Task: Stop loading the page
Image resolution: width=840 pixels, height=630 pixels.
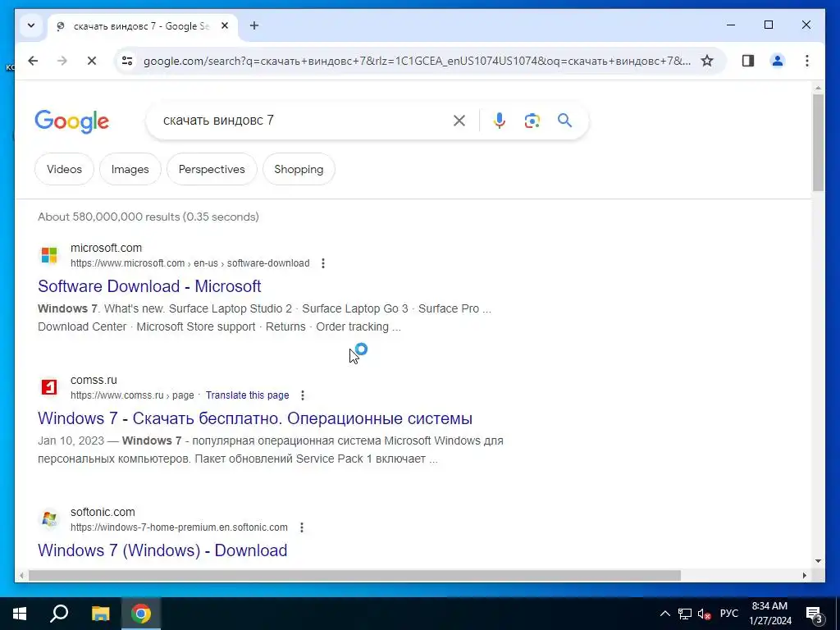Action: (92, 61)
